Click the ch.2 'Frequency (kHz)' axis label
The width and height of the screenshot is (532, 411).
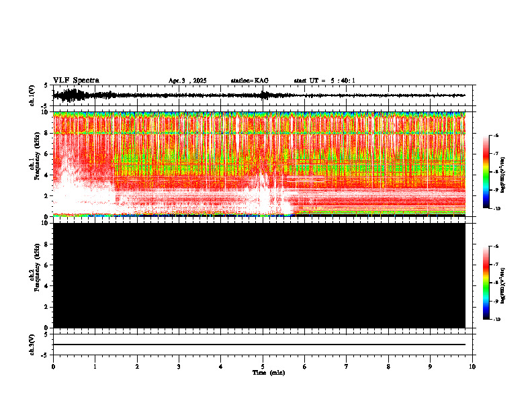[x=38, y=267]
